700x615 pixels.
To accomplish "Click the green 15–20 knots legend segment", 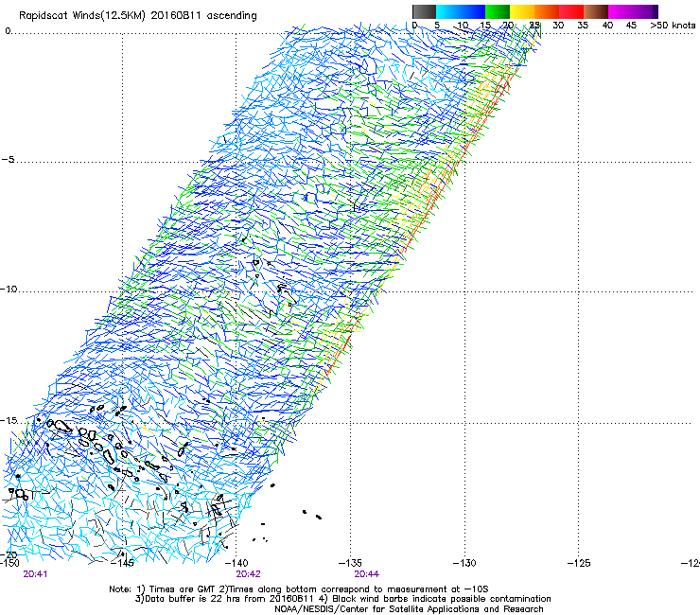I will click(x=498, y=11).
